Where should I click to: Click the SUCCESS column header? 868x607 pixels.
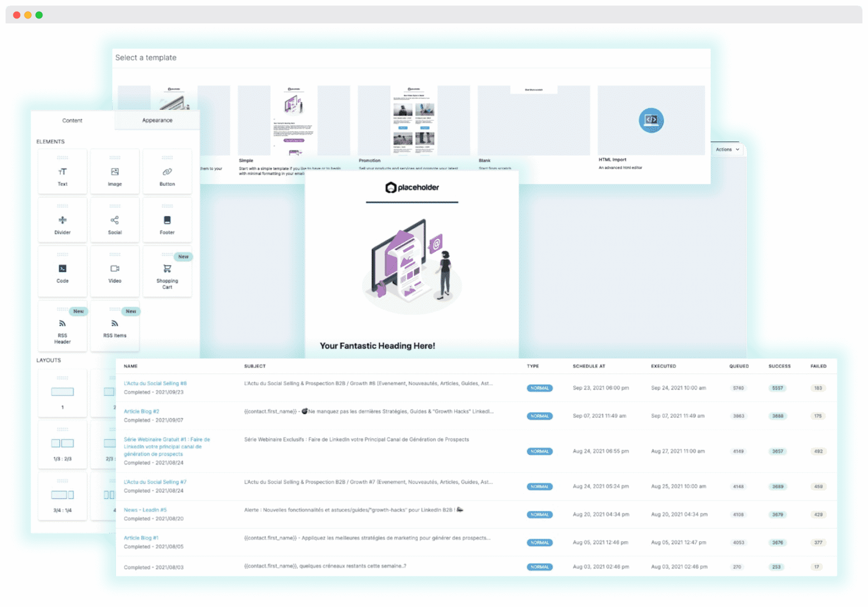click(x=779, y=366)
